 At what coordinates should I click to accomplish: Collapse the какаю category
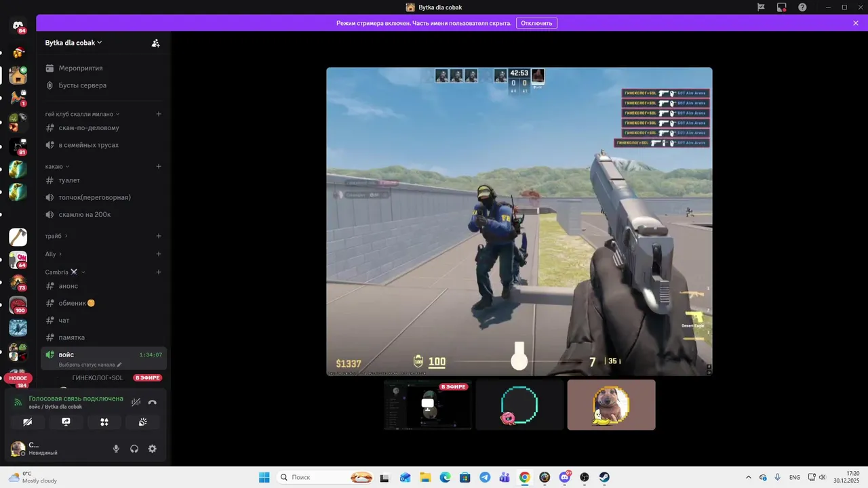(57, 166)
